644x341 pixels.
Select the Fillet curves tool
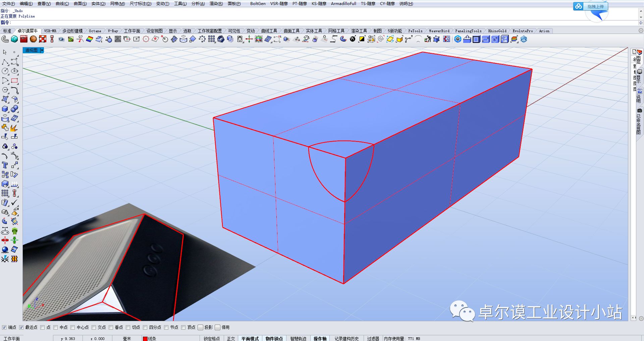14,90
